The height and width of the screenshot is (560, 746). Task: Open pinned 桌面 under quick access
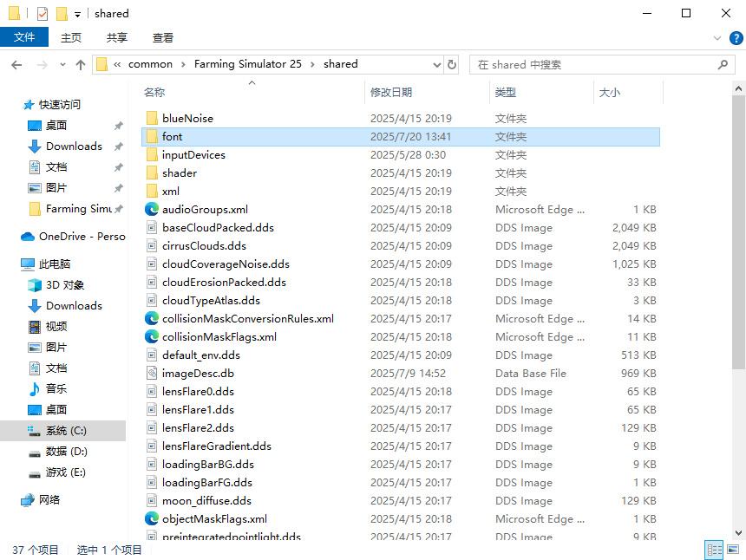pos(56,126)
